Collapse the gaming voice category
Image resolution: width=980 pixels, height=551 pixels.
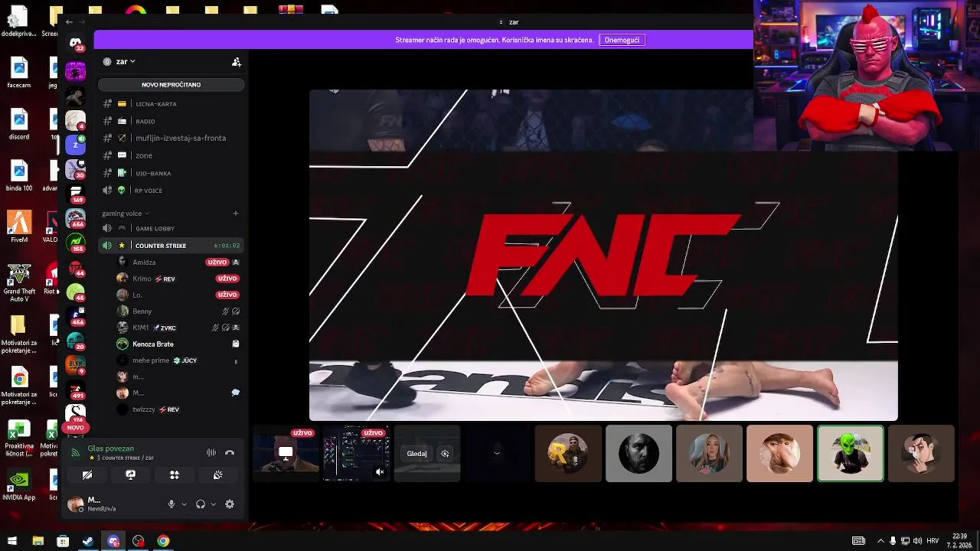point(126,214)
